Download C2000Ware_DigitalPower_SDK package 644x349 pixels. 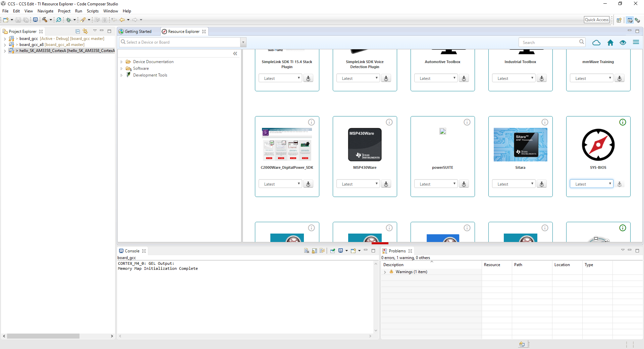pos(308,184)
